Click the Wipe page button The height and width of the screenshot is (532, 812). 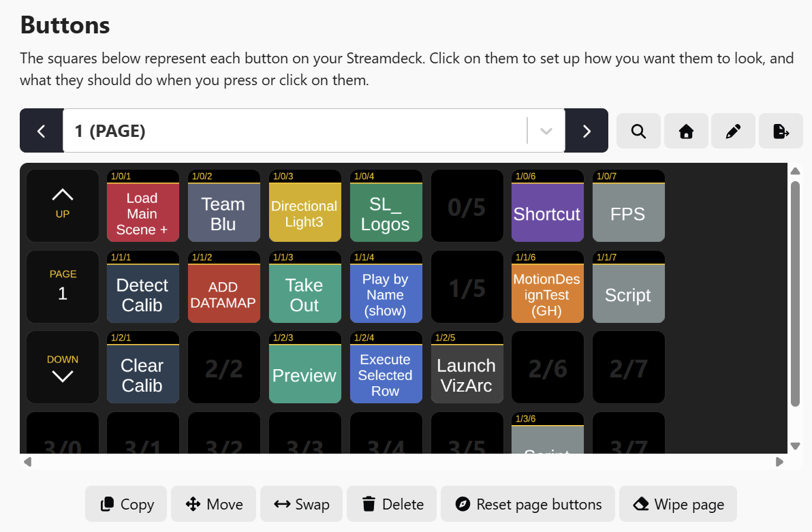point(678,504)
